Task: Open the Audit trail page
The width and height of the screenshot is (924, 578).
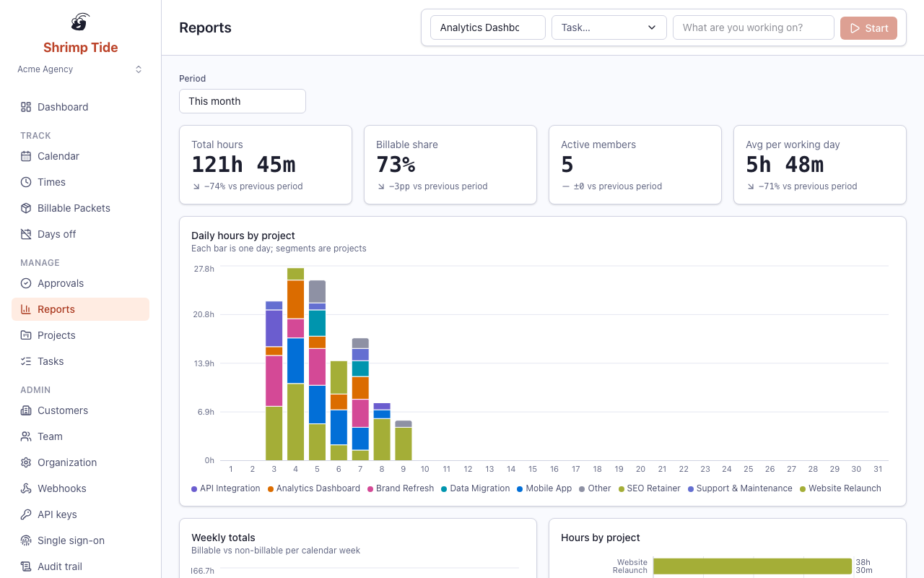Action: (80, 566)
